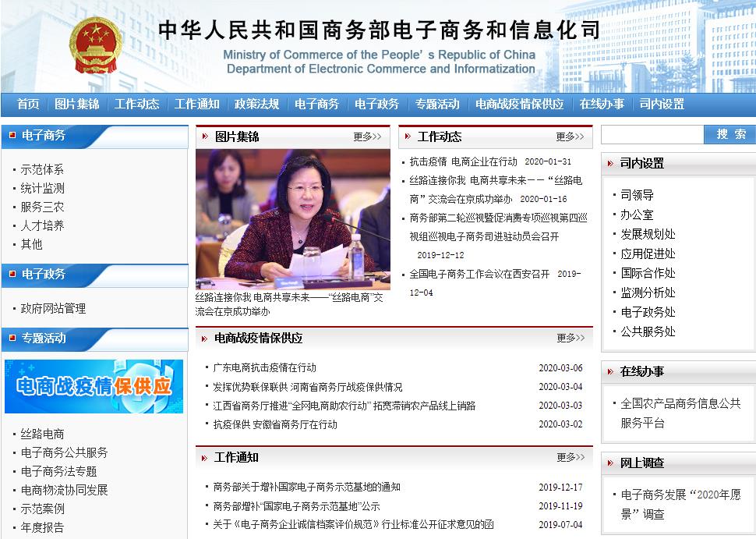Open the 司内设置 navigation menu item

662,104
